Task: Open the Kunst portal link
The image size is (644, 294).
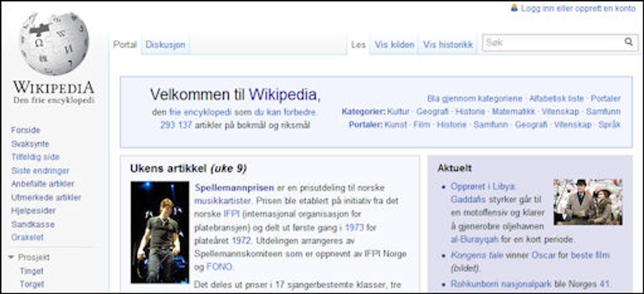Action: point(396,124)
